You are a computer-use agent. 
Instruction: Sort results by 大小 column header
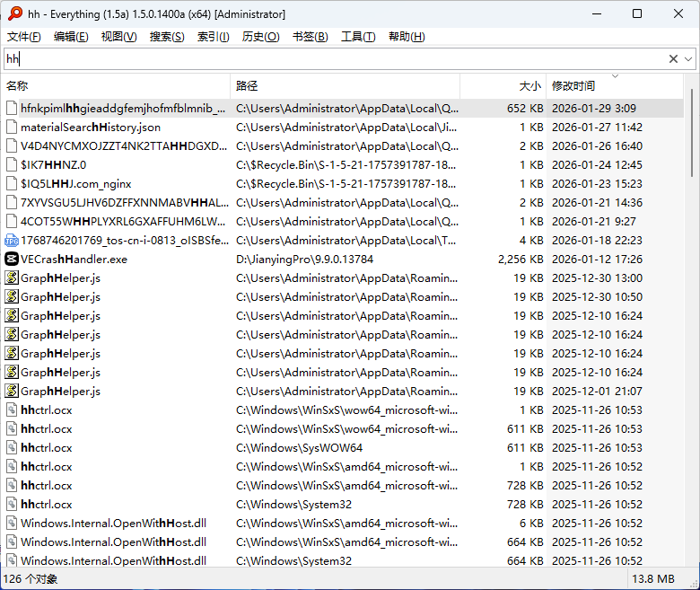[x=529, y=86]
